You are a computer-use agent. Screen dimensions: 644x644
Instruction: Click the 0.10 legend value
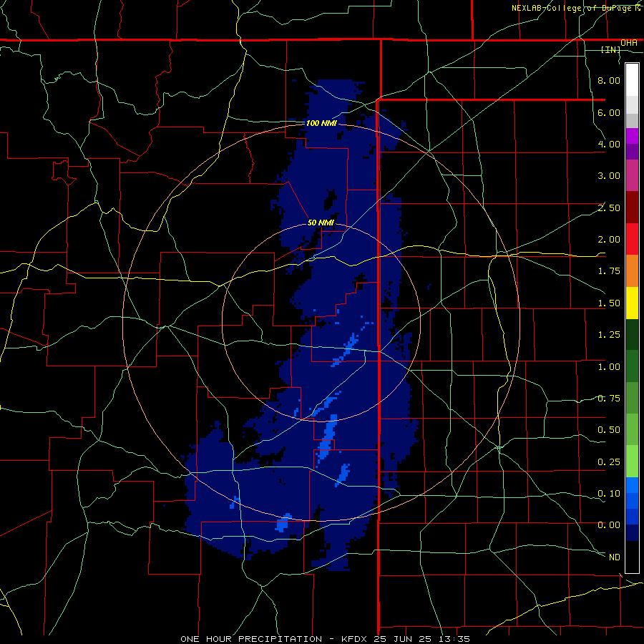pos(609,494)
